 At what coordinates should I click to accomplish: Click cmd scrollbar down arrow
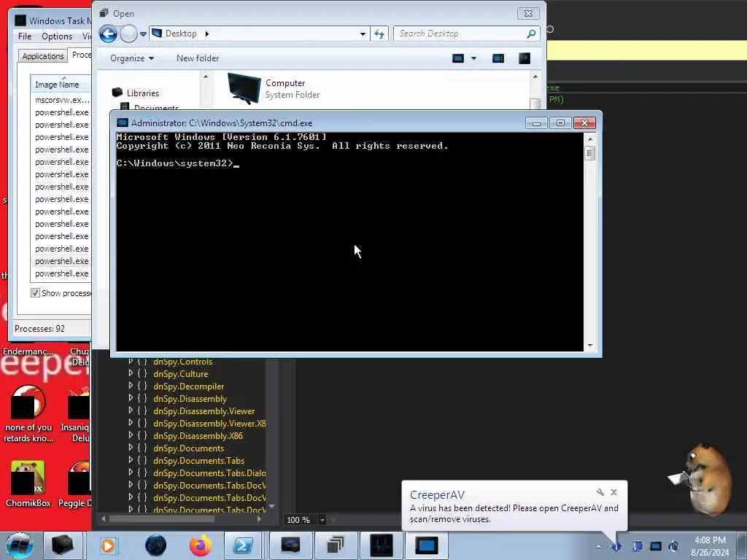coord(590,345)
